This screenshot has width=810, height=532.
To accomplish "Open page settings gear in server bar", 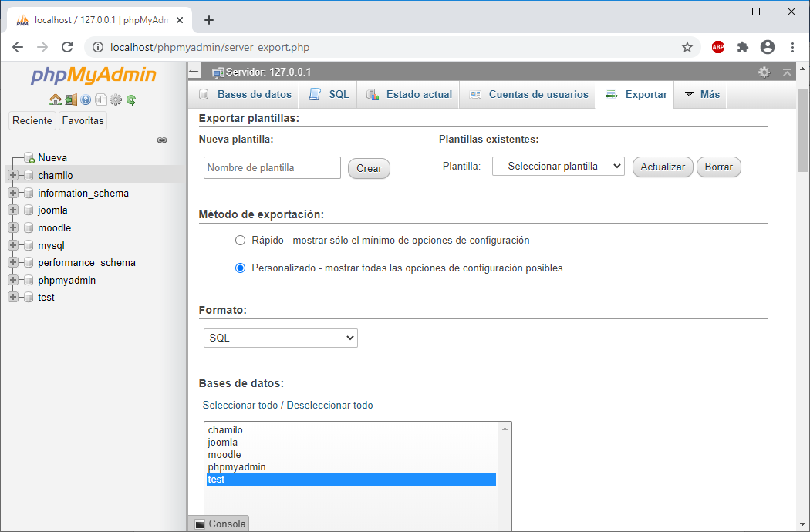I will [764, 72].
